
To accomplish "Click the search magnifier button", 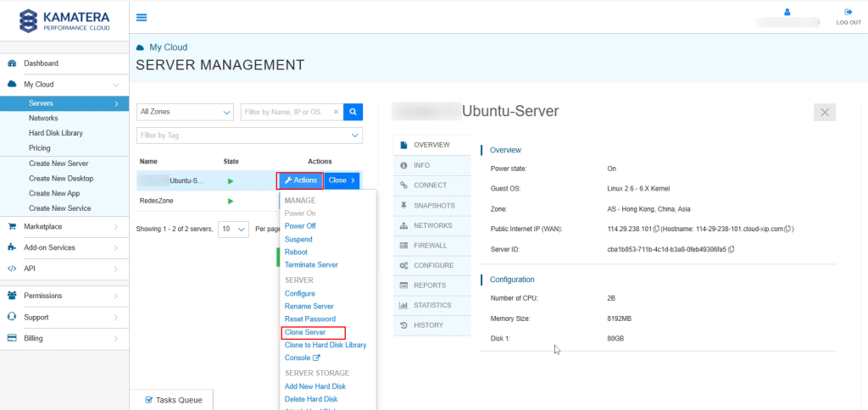I will click(x=355, y=111).
